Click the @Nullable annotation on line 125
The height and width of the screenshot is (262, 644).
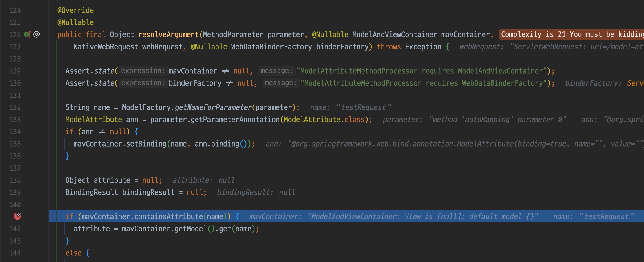coord(75,22)
